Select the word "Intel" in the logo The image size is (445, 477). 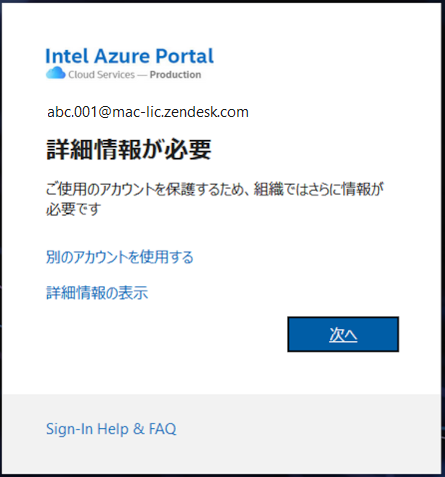click(x=67, y=56)
